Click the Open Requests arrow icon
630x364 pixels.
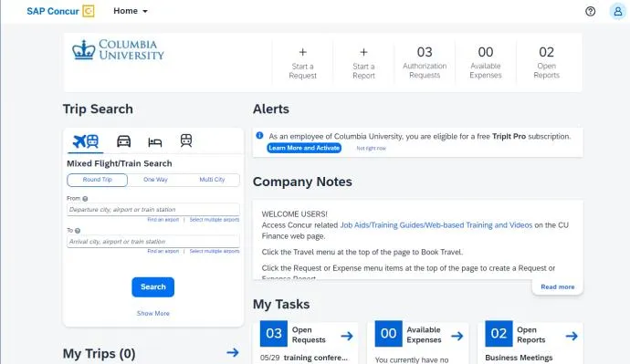pyautogui.click(x=347, y=336)
